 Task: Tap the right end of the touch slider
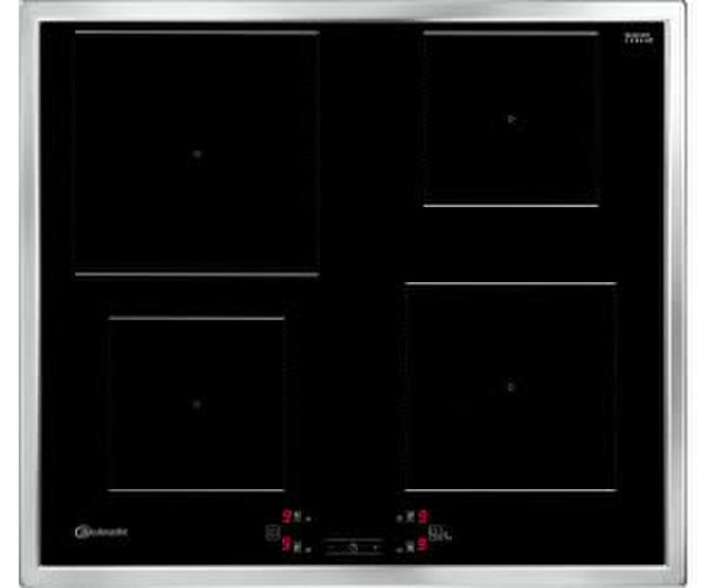click(x=378, y=547)
